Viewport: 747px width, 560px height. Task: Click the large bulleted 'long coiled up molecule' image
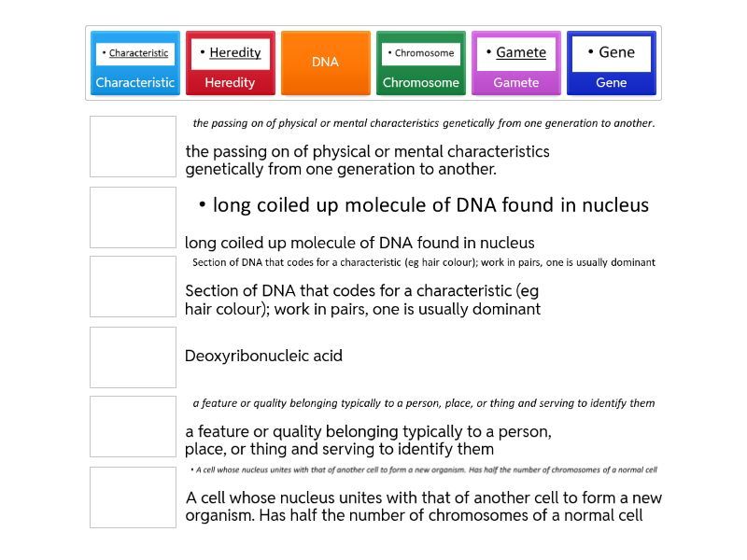[423, 205]
